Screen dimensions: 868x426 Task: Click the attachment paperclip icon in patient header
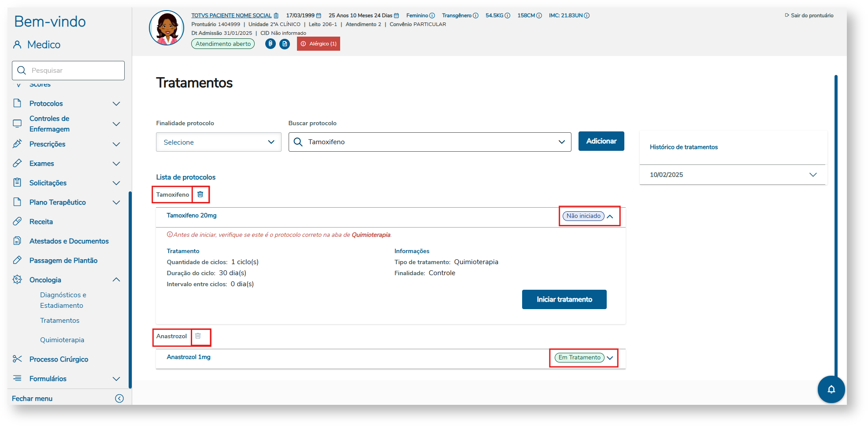tap(271, 44)
